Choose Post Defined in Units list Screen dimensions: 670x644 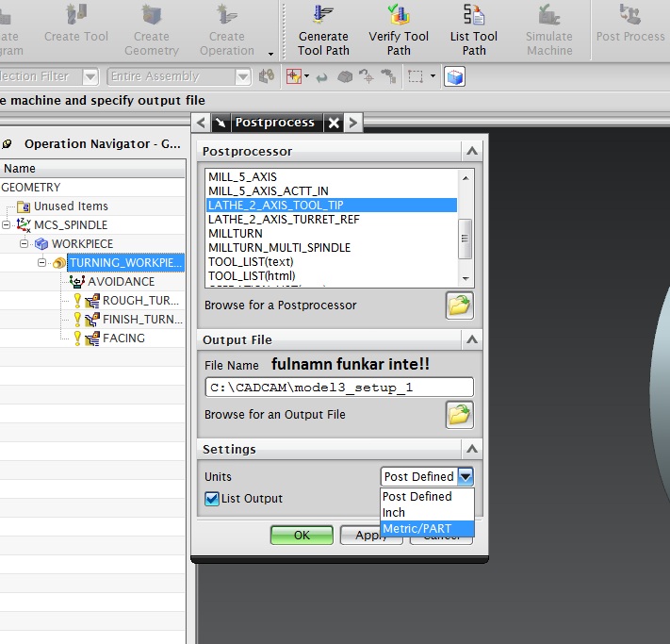coord(427,497)
